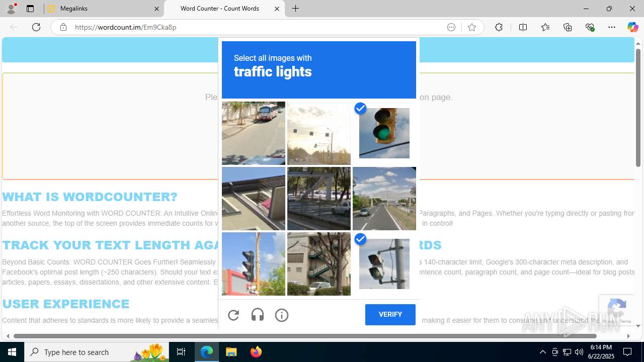View site information lock icon
This screenshot has height=362, width=644.
pyautogui.click(x=63, y=27)
